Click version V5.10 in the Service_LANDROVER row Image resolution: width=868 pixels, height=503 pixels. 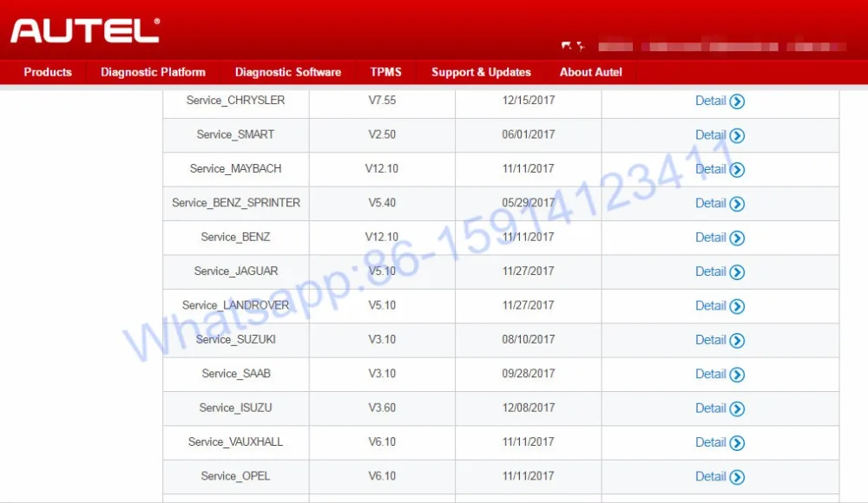pos(382,305)
